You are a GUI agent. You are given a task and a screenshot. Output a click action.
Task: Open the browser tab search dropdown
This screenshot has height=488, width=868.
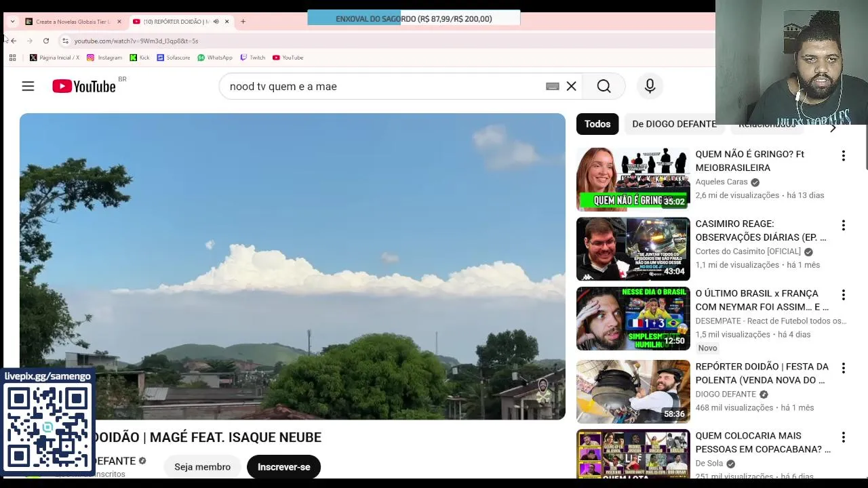[12, 22]
